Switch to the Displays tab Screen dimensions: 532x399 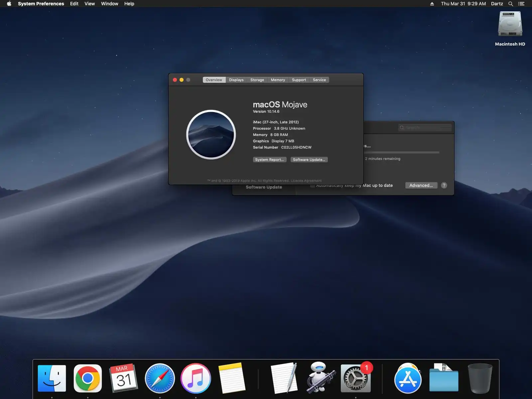pos(236,80)
